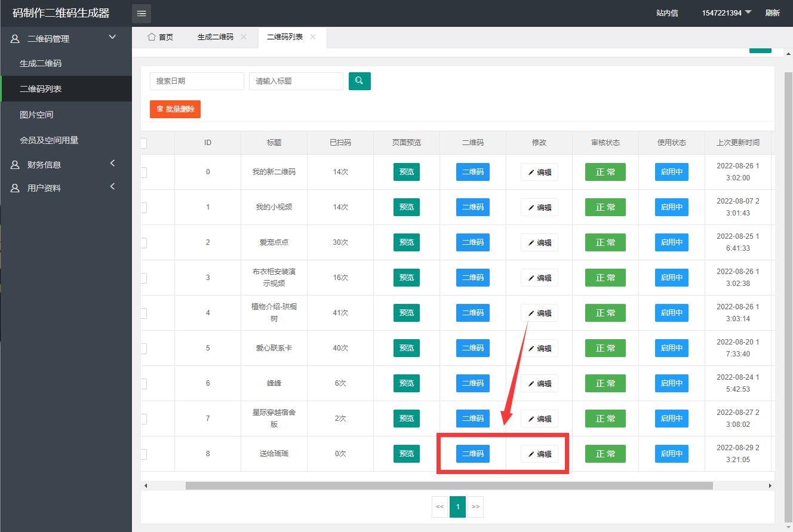
Task: Click 预览 for 送给瑶瑶
Action: pos(407,454)
